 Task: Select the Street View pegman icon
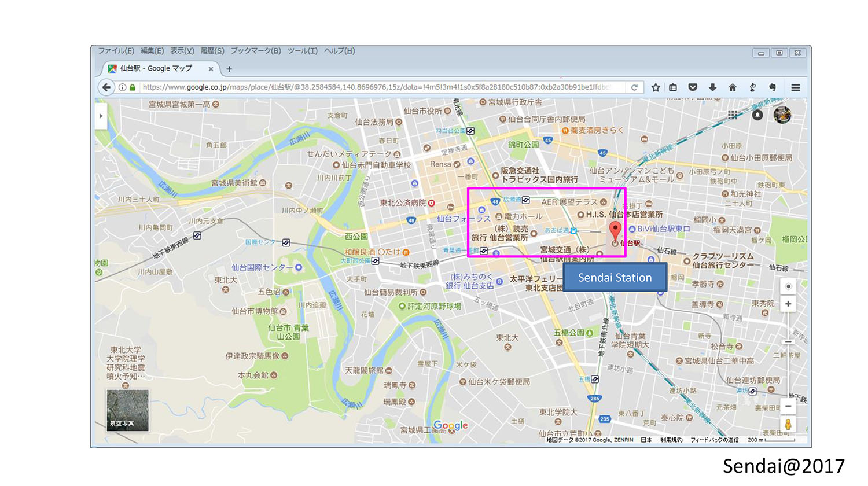click(x=788, y=425)
